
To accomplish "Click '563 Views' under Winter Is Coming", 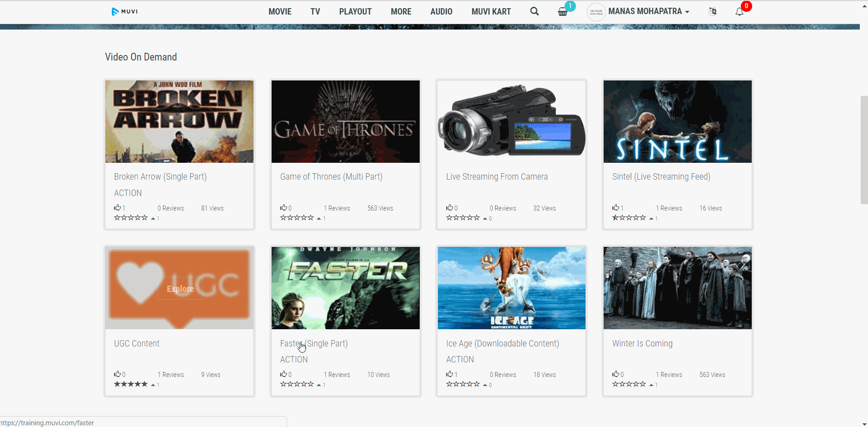I will tap(712, 375).
